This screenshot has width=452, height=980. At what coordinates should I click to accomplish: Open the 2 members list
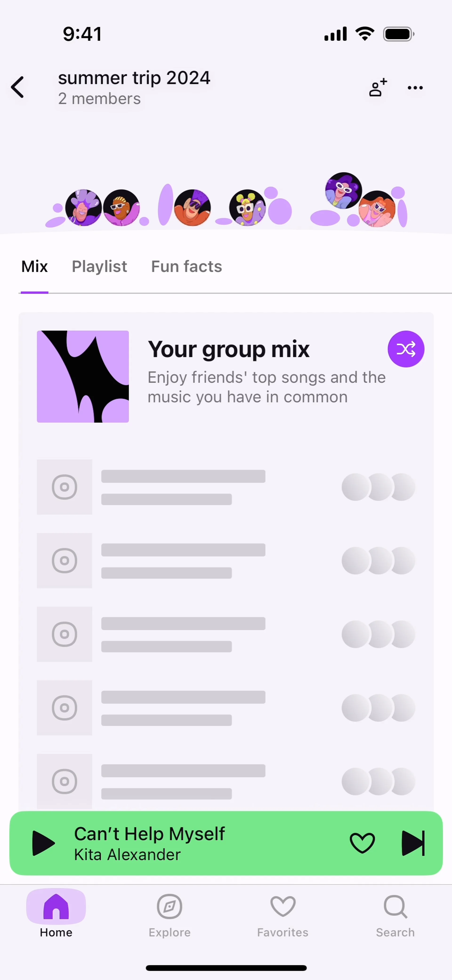99,99
